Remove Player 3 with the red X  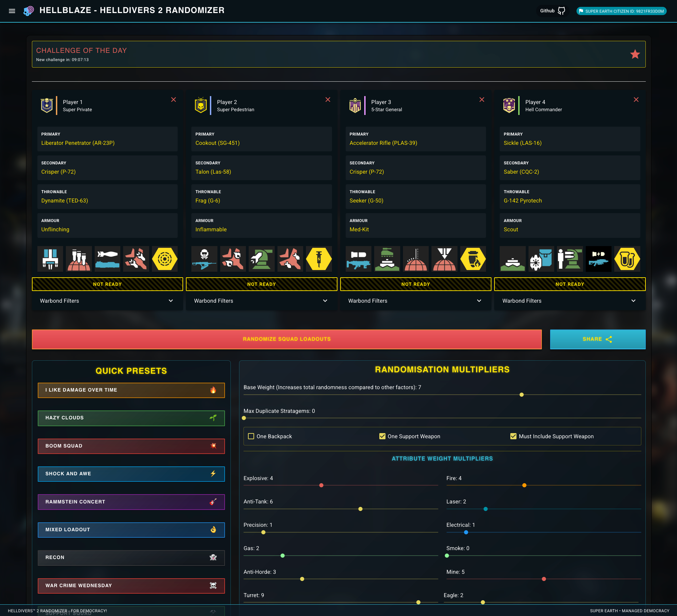482,100
